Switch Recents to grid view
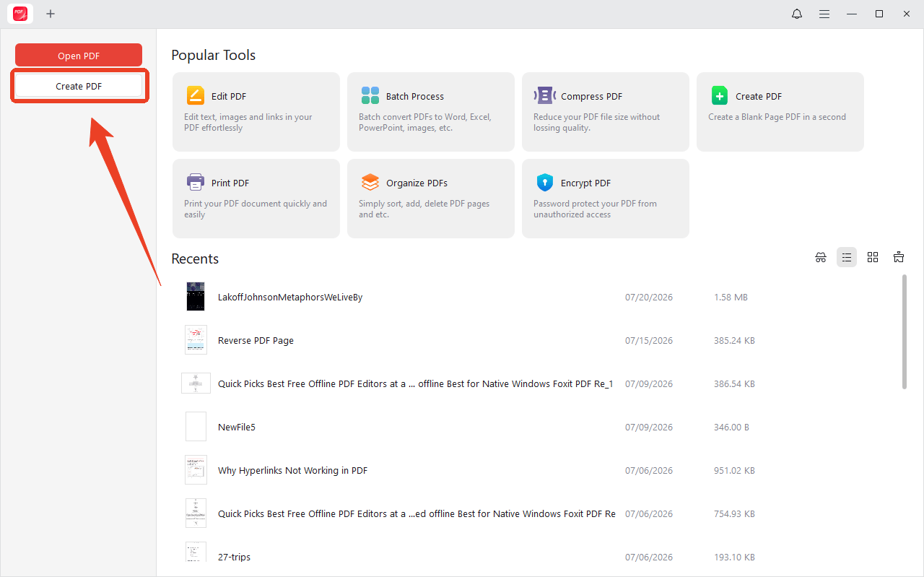924x577 pixels. click(873, 257)
